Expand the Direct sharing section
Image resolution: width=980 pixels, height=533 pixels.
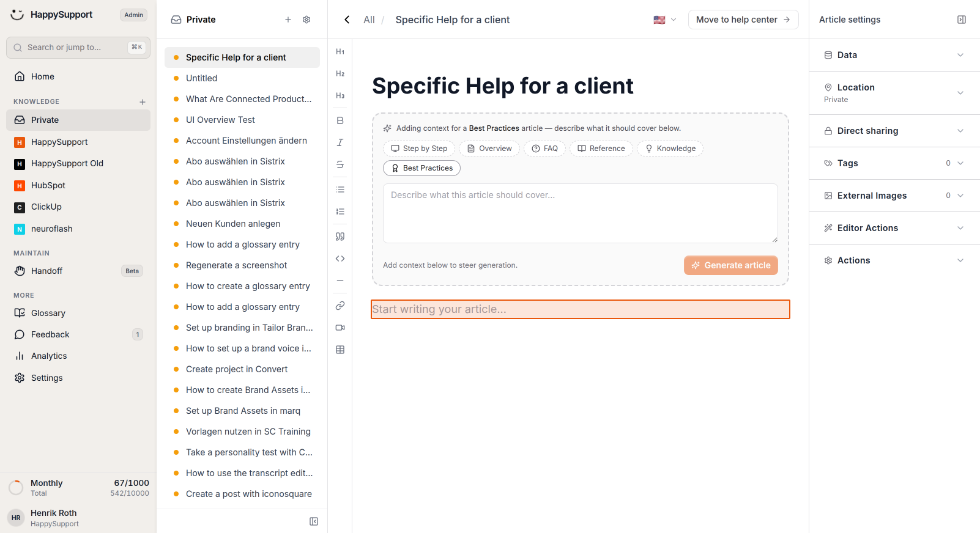click(894, 131)
